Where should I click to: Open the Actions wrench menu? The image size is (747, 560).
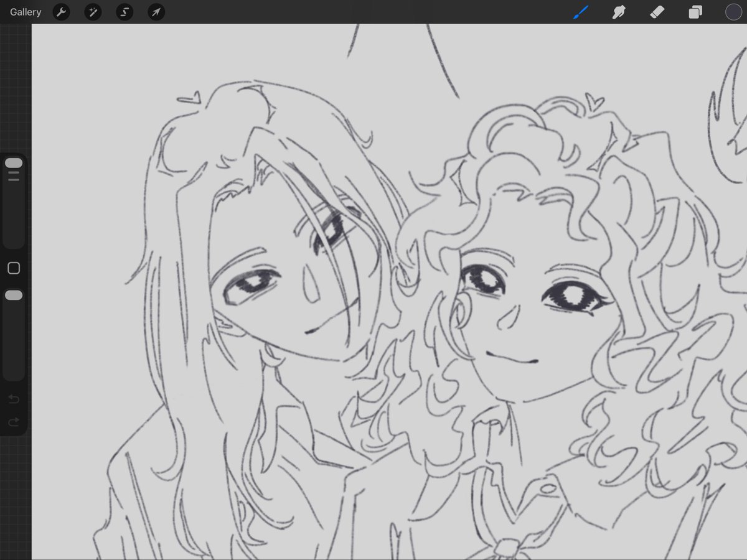pos(61,12)
